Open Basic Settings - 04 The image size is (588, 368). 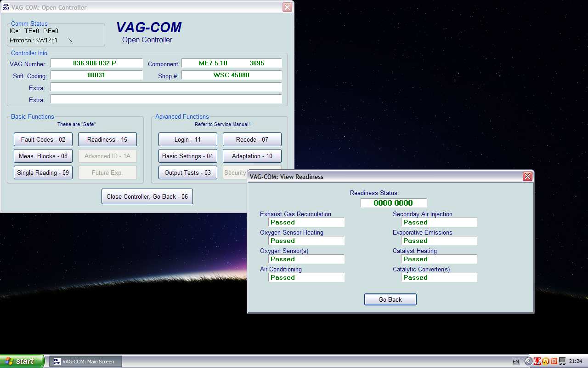pyautogui.click(x=187, y=156)
